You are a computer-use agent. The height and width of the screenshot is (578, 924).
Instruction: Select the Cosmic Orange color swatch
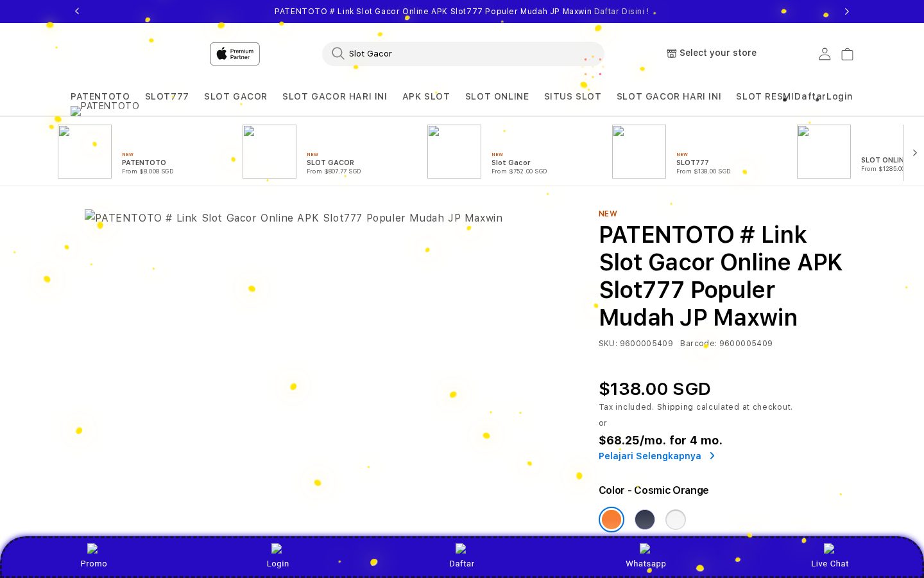pyautogui.click(x=612, y=520)
